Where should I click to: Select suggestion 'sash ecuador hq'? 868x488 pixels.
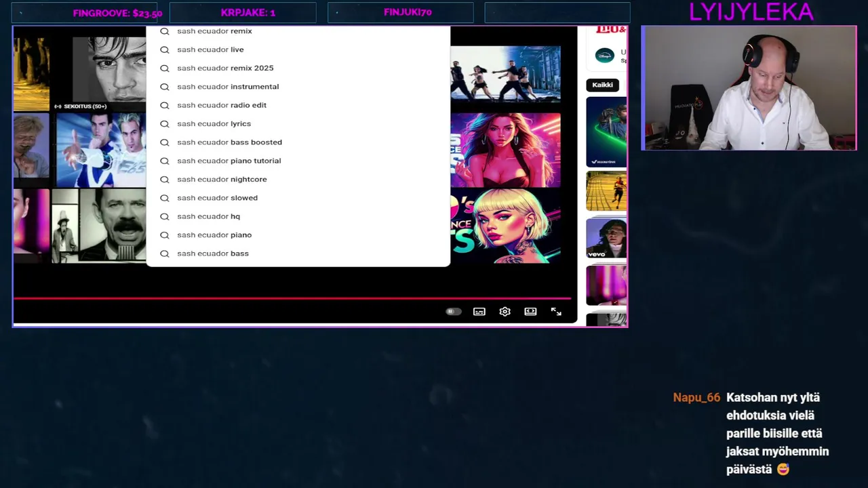click(298, 216)
